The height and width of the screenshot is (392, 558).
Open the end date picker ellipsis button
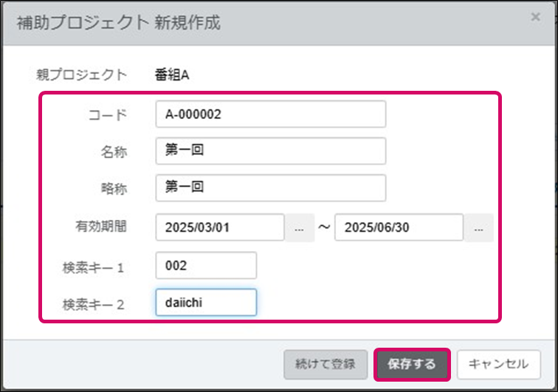[x=478, y=228]
